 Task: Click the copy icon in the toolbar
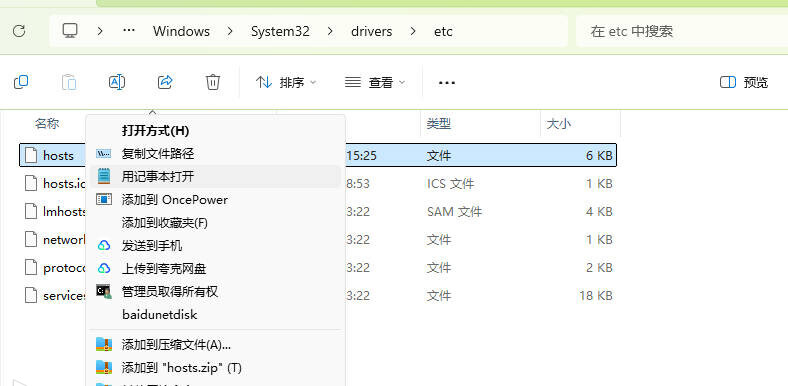[x=21, y=82]
